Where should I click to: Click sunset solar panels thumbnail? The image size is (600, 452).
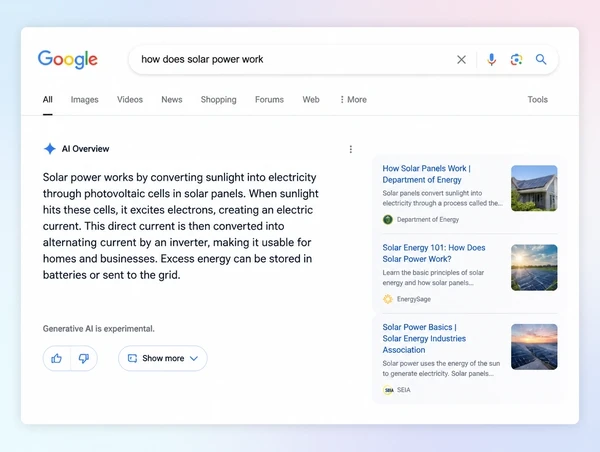[x=534, y=347]
